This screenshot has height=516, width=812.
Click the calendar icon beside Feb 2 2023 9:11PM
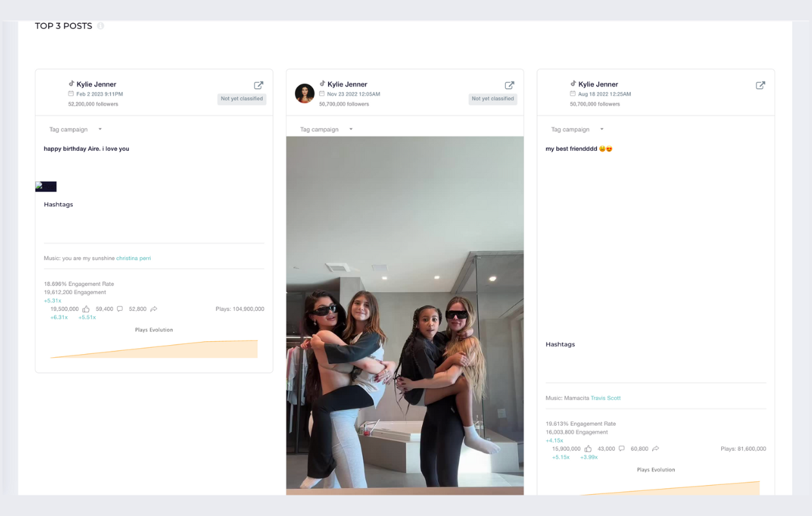(x=72, y=94)
